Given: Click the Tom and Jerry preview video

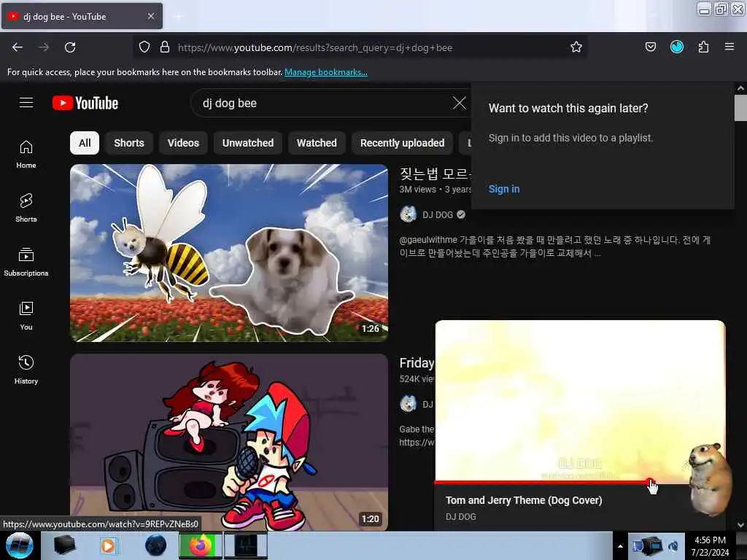Looking at the screenshot, I should tap(580, 401).
